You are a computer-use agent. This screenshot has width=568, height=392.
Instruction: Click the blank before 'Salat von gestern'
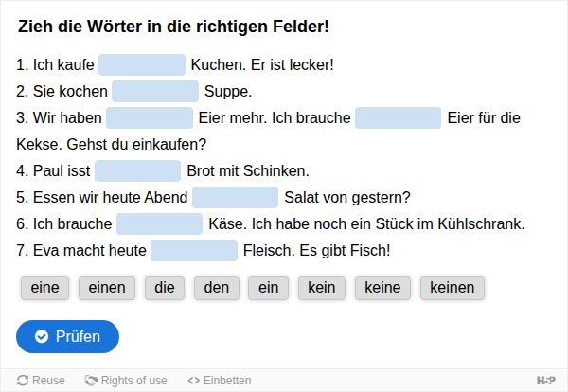pos(235,198)
